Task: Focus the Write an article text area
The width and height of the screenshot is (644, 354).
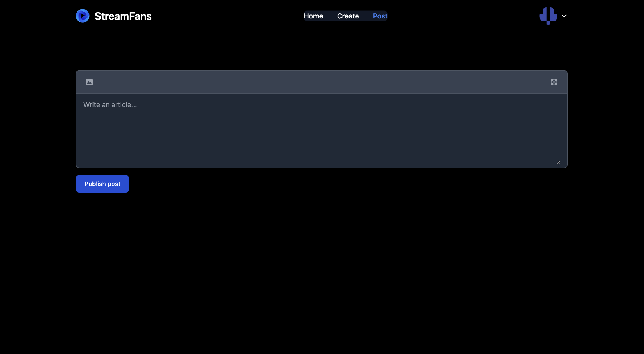Action: pos(321,131)
